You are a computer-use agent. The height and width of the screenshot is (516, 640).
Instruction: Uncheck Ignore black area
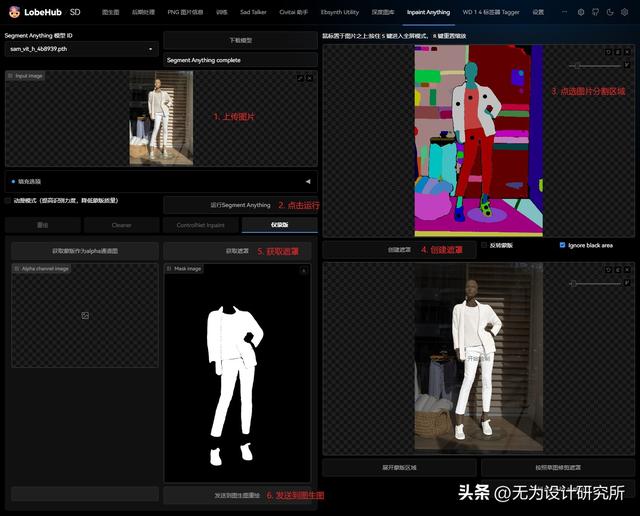pos(562,245)
